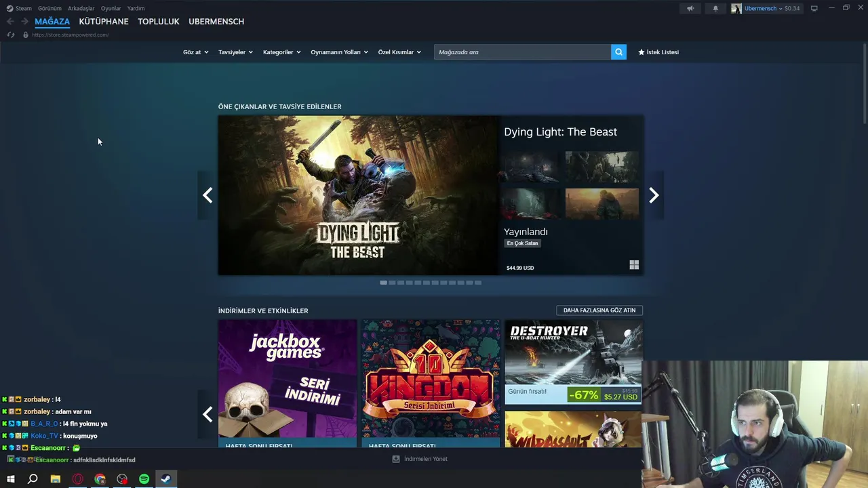Screen dimensions: 868x488
Task: Click the Windows platform icon on Dying Light
Action: coord(634,265)
